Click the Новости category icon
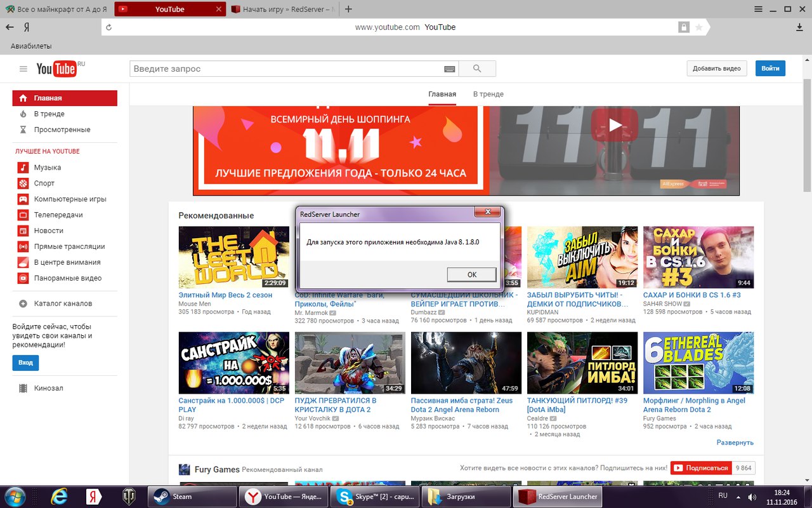Viewport: 812px width, 508px height. [23, 231]
